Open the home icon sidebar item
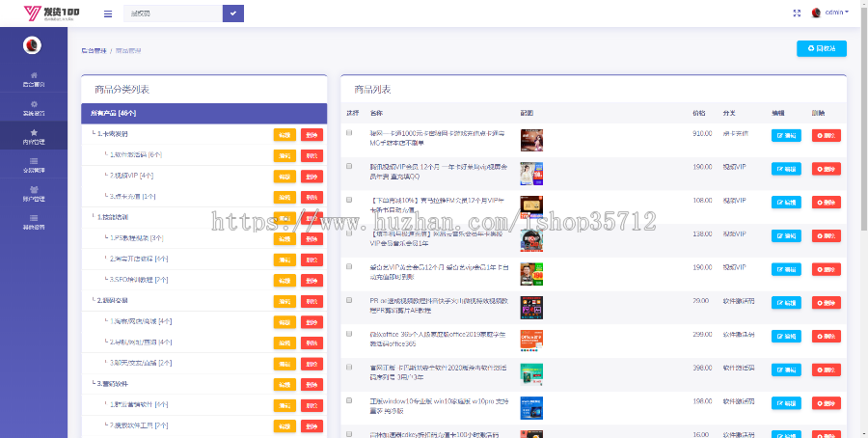The width and height of the screenshot is (868, 438). pos(34,79)
